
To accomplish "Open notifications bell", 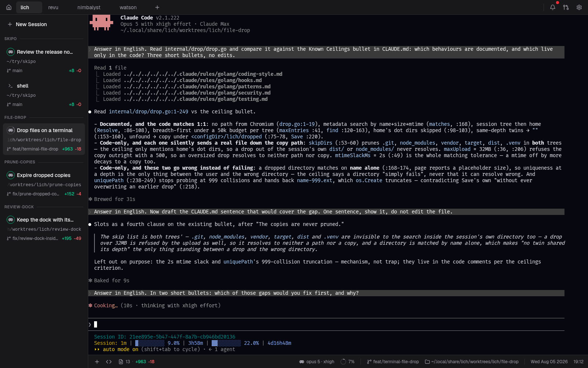I will (553, 7).
